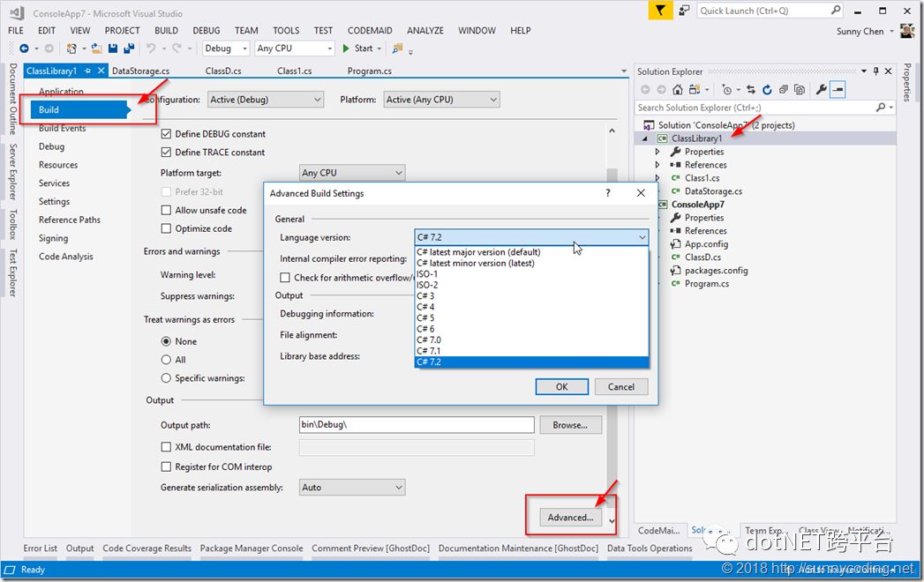The height and width of the screenshot is (582, 924).
Task: Toggle Define TRACE constant checkbox
Action: (166, 152)
